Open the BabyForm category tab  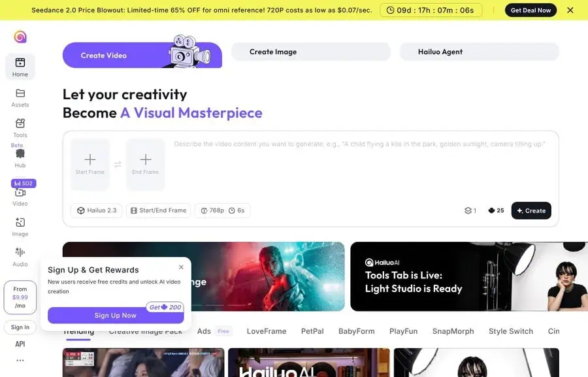click(356, 331)
